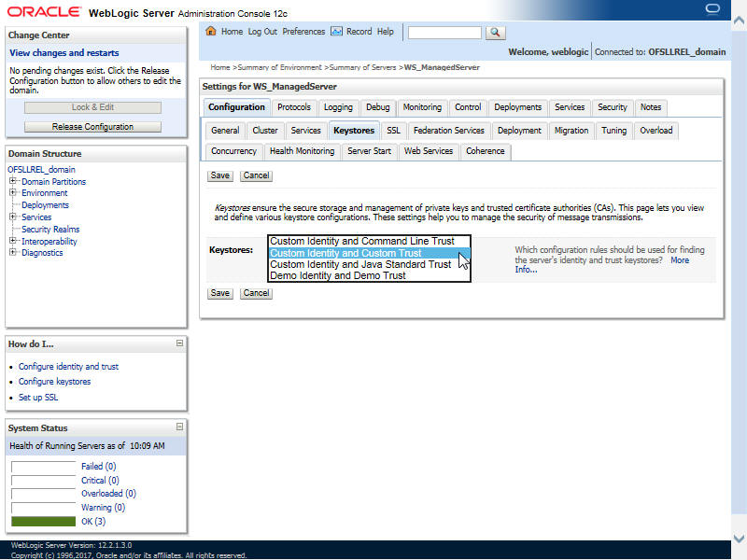Click the Home house icon in toolbar
This screenshot has width=747, height=560.
pyautogui.click(x=211, y=32)
